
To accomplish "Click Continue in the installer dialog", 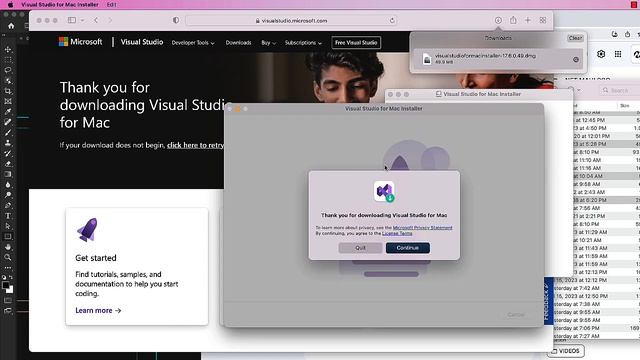I will point(407,248).
